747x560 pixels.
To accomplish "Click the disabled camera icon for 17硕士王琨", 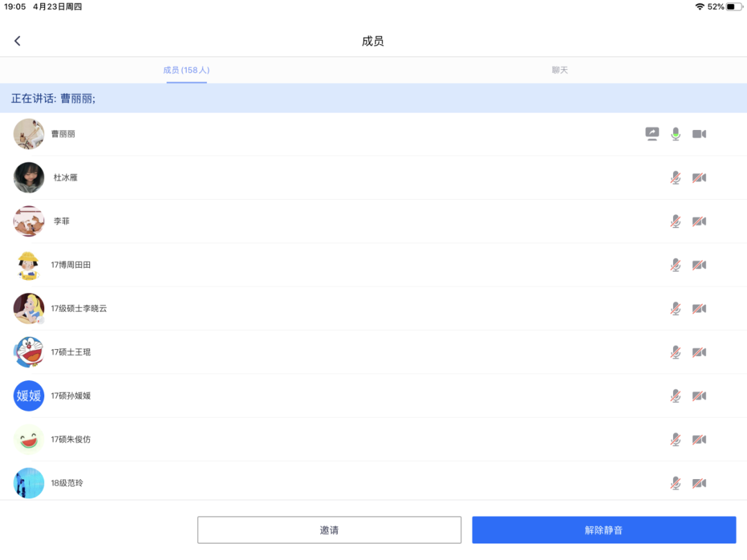I will pos(699,352).
